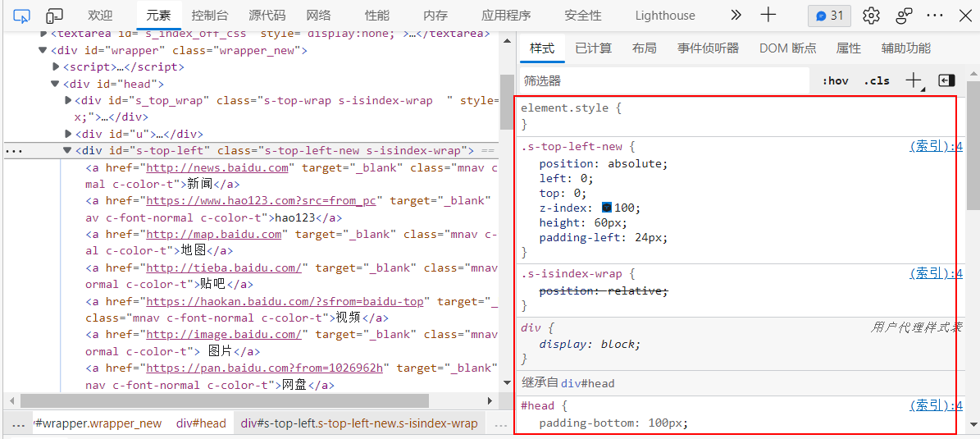Click the 筛选器 filter input

tap(664, 80)
